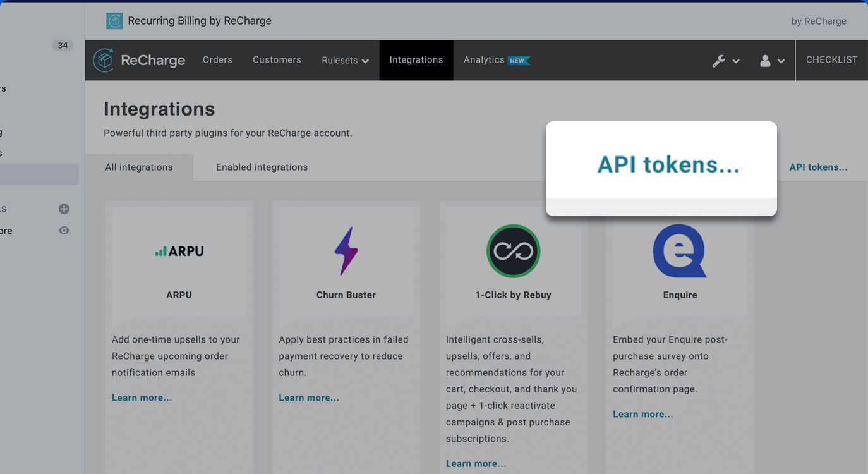Viewport: 868px width, 474px height.
Task: Click the NEW badge beside Analytics
Action: [519, 61]
